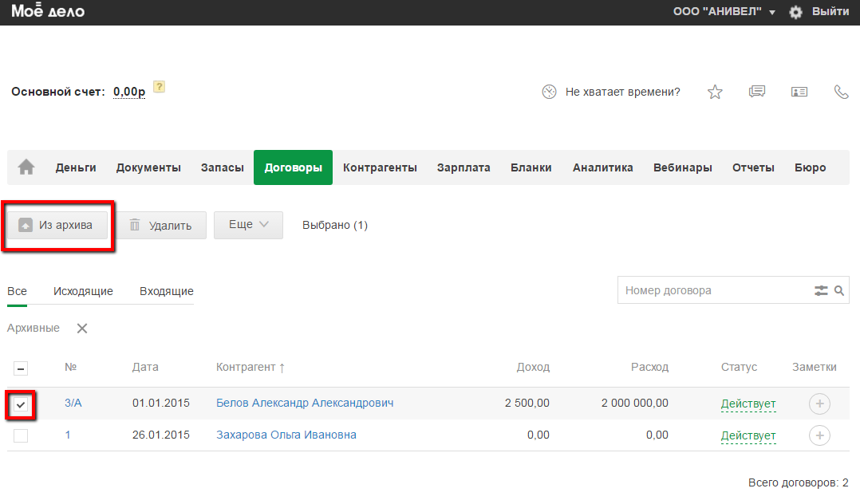Image resolution: width=860 pixels, height=504 pixels.
Task: Expand the Еще dropdown button
Action: click(248, 225)
